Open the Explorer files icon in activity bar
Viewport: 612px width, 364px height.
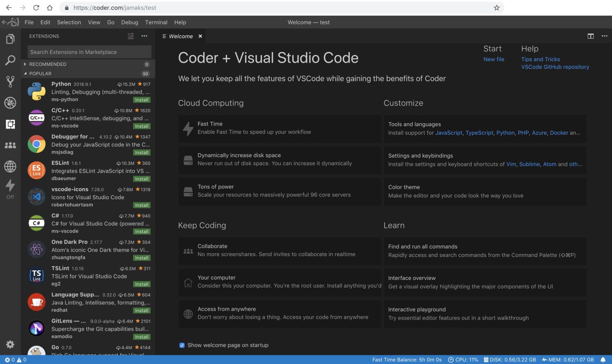pyautogui.click(x=10, y=39)
